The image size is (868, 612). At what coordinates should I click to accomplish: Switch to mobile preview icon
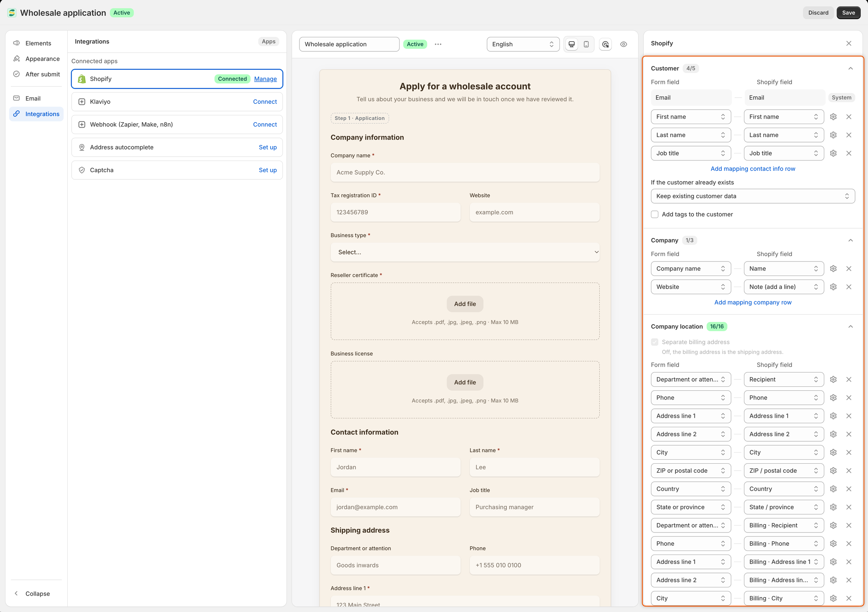tap(586, 44)
